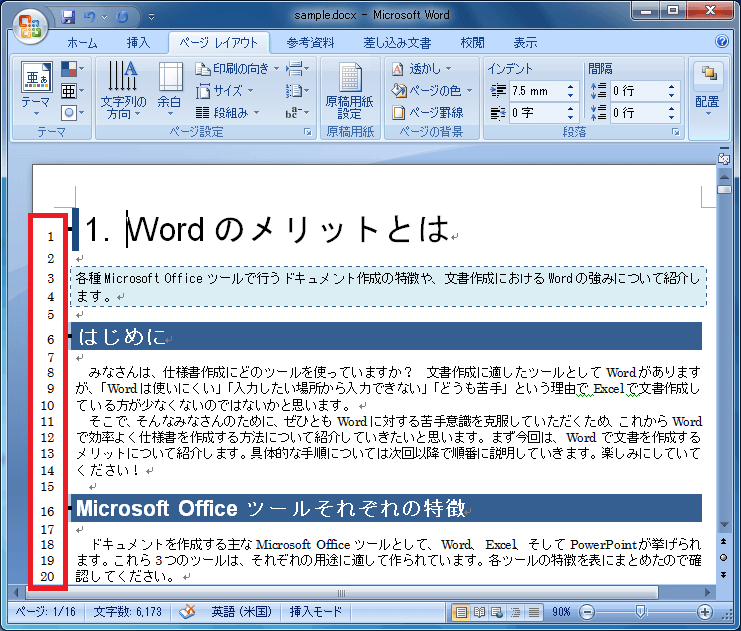Click select browse object circle button
The image size is (741, 631).
tap(724, 558)
